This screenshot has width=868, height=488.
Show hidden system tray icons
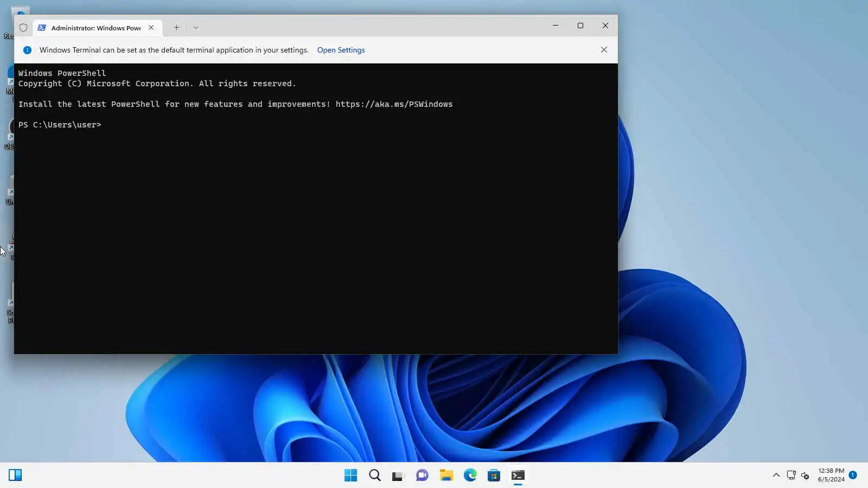tap(776, 476)
